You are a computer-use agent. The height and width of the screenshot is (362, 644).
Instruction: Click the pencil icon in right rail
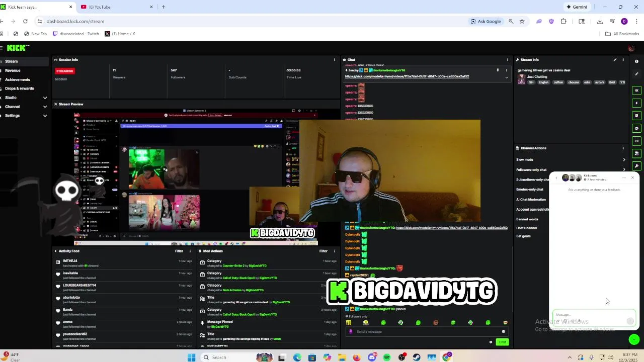click(x=636, y=74)
